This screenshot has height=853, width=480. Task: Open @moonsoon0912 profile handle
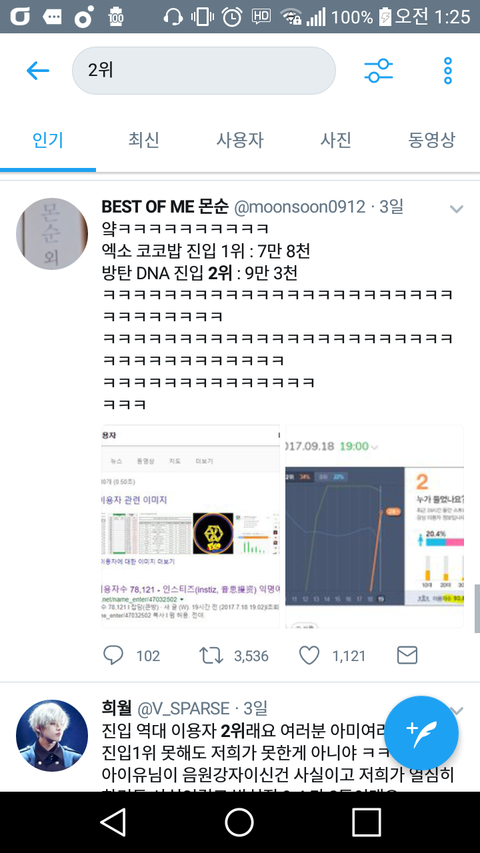point(299,207)
